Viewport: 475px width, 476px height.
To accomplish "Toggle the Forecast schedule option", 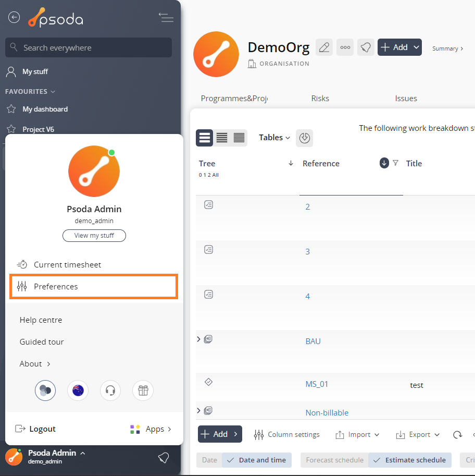I will [x=334, y=460].
